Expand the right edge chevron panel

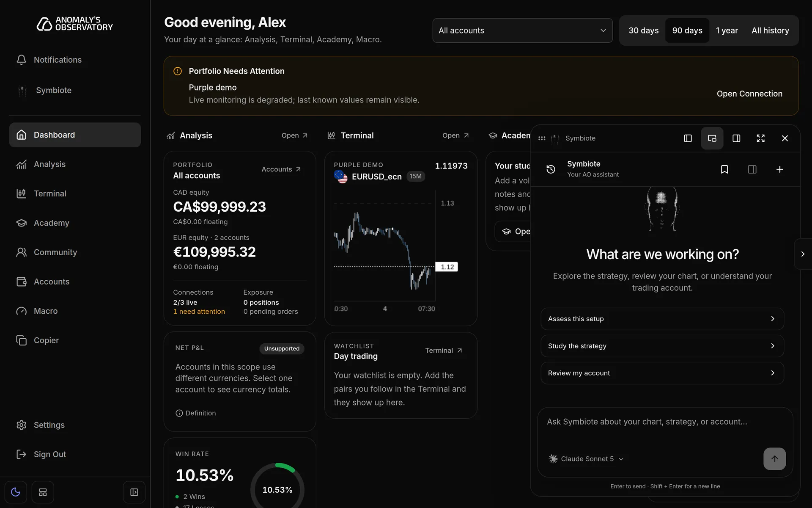(x=803, y=254)
